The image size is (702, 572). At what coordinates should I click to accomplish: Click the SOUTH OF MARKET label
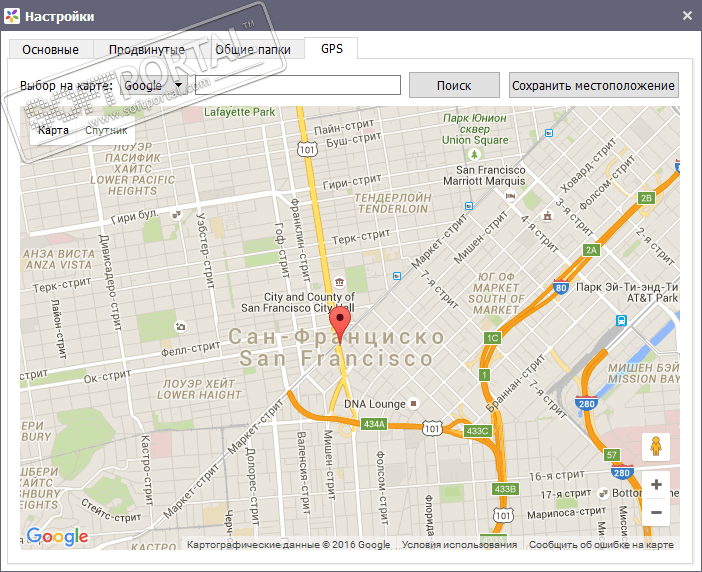[x=496, y=304]
